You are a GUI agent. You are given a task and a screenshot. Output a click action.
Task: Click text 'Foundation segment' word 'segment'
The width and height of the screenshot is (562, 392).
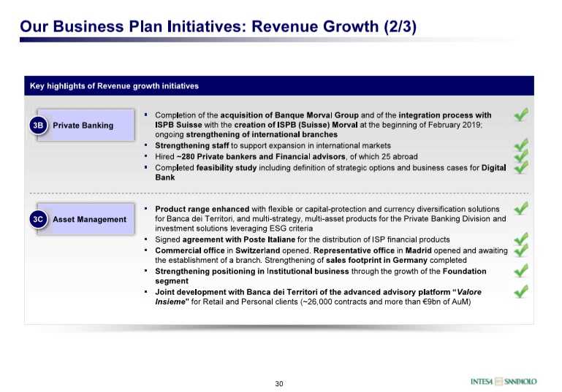pos(172,281)
